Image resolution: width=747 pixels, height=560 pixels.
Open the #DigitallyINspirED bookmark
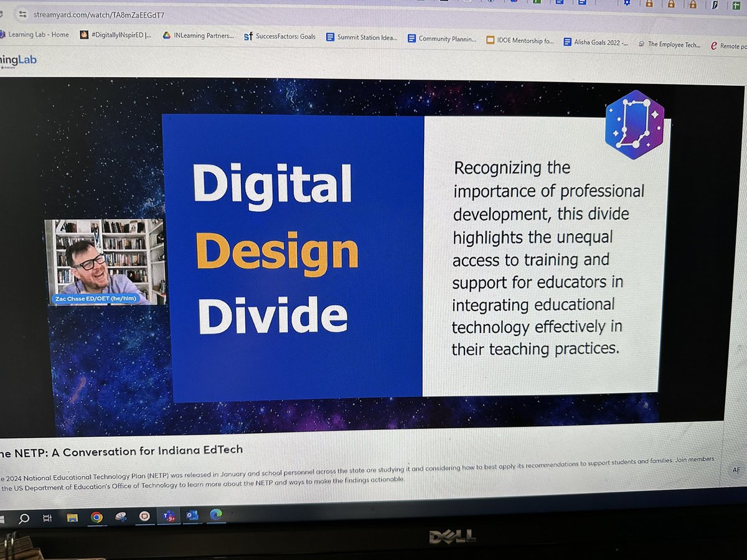(x=116, y=35)
